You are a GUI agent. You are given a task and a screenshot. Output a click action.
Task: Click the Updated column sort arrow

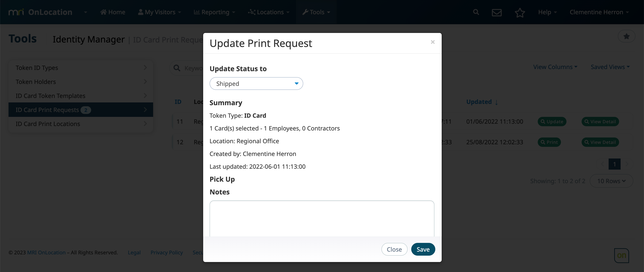496,102
